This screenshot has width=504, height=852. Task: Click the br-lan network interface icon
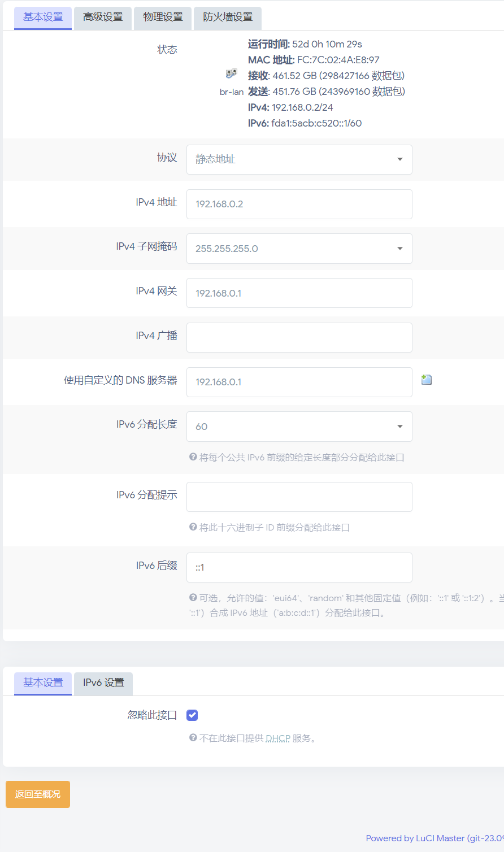[x=231, y=74]
